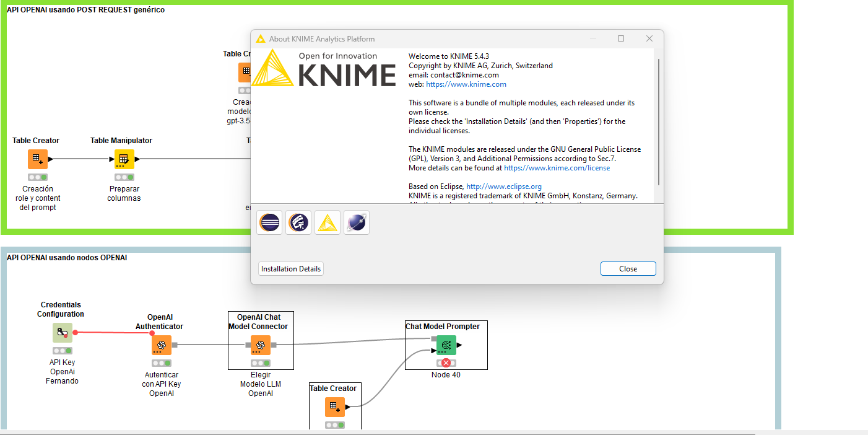This screenshot has height=435, width=868.
Task: Click the 'Table Manipulator' node name
Action: [x=121, y=141]
